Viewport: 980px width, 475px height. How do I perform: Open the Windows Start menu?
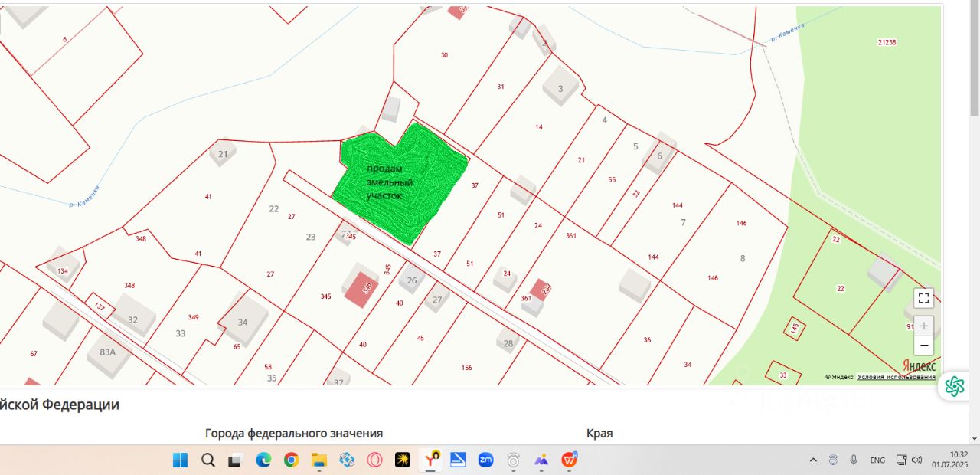(x=180, y=460)
